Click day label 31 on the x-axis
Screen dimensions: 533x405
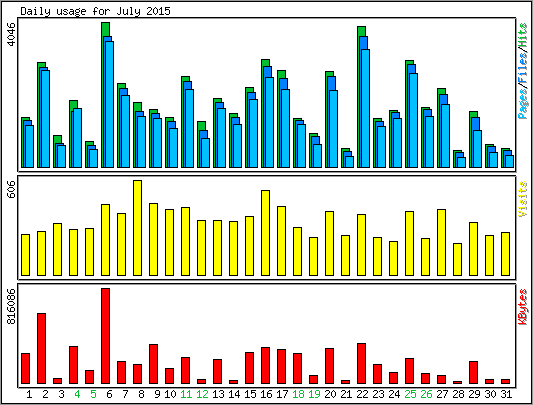506,394
